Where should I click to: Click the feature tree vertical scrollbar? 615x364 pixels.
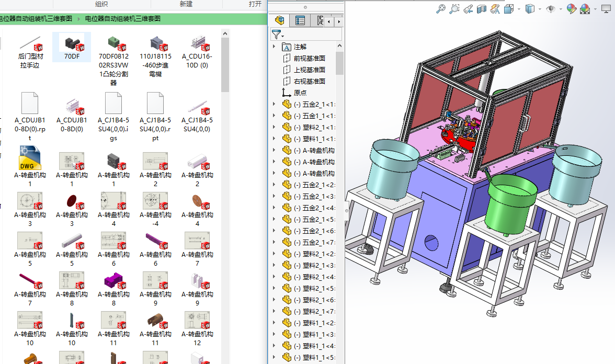(340, 63)
